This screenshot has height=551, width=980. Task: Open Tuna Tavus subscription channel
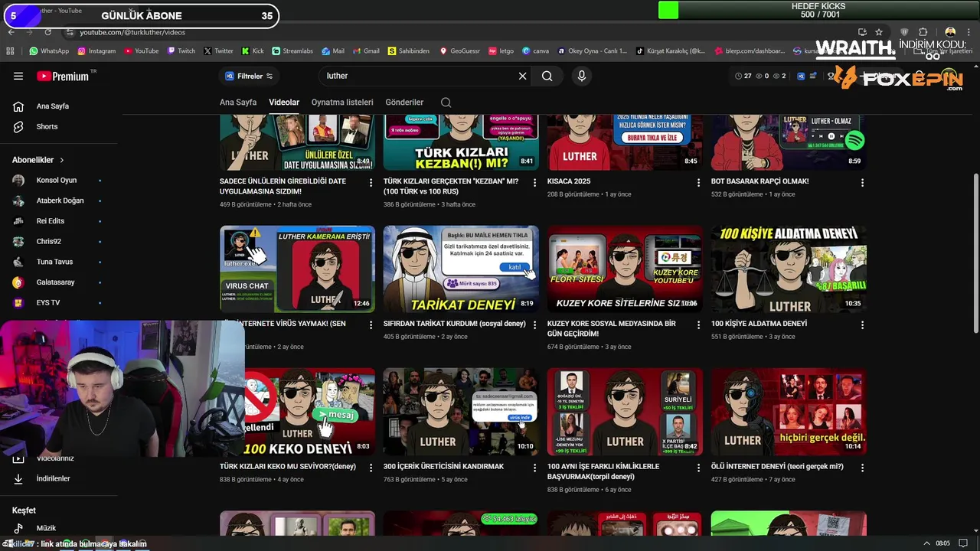pos(54,262)
